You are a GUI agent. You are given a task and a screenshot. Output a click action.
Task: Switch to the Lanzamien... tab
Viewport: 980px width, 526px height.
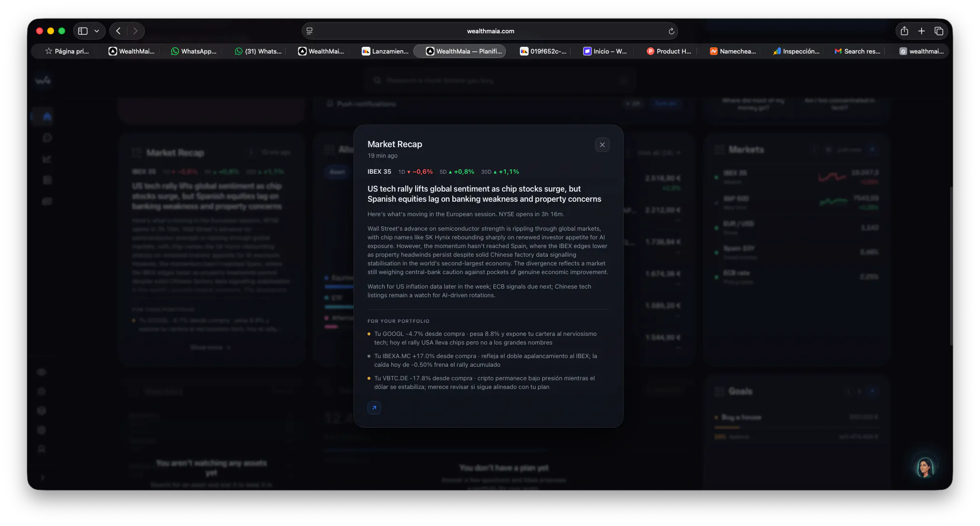coord(385,51)
